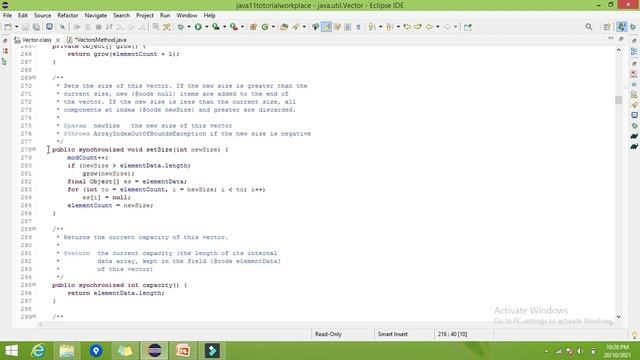
Task: Open the New Java Class dropdown arrow
Action: tap(273, 27)
